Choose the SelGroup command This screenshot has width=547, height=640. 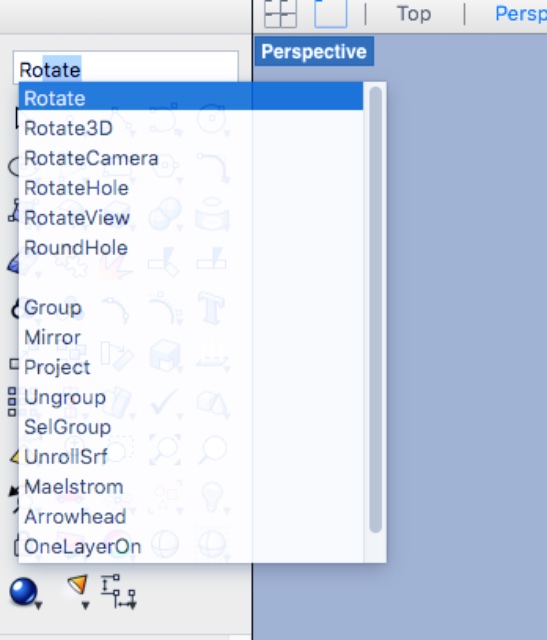[x=191, y=427]
